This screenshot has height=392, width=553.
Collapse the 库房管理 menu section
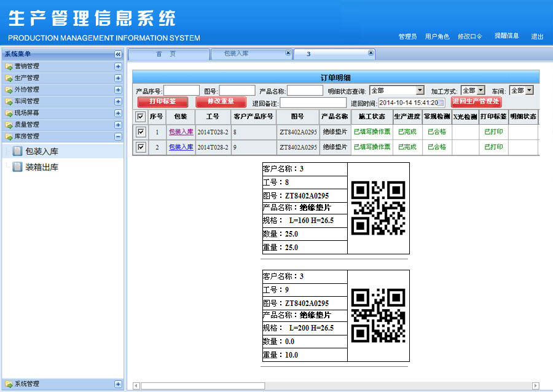pyautogui.click(x=118, y=136)
